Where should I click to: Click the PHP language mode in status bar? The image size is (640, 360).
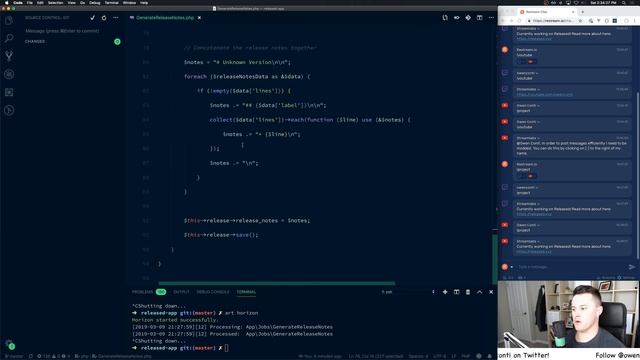click(x=465, y=356)
